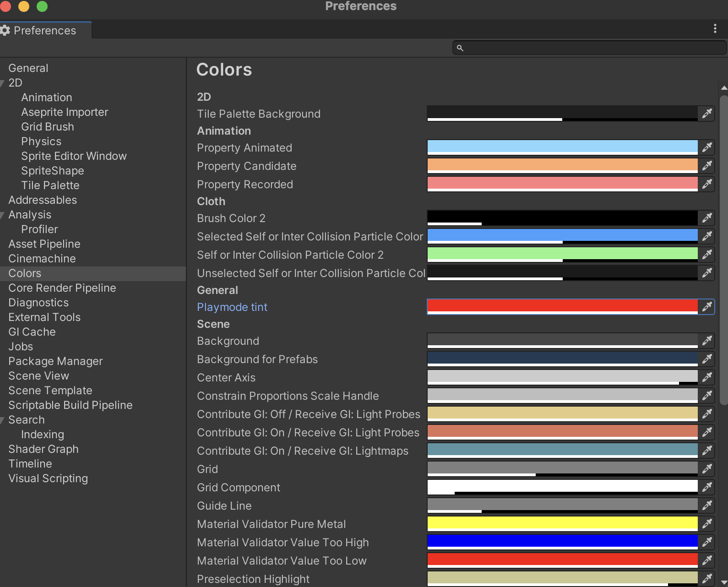Open the Self or Inter Collision green swatch

[x=562, y=255]
